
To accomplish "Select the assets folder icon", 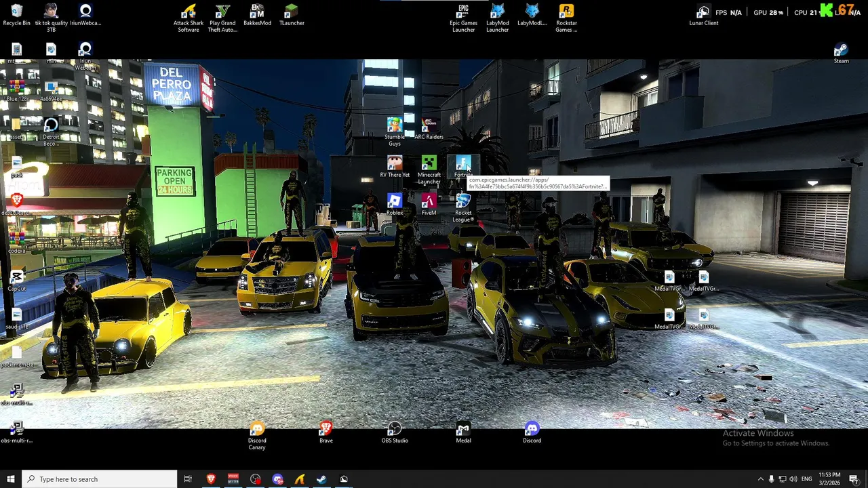I will click(x=16, y=129).
